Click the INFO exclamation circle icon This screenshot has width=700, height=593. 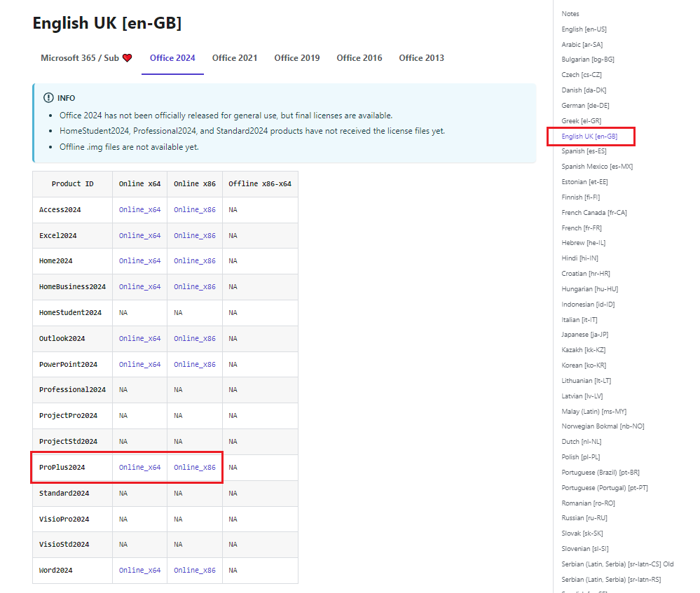[x=48, y=98]
